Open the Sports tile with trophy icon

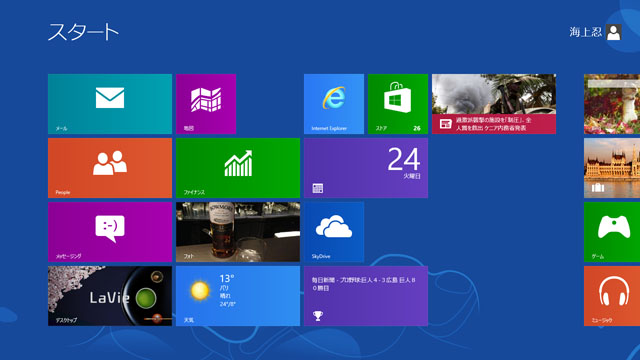366,296
